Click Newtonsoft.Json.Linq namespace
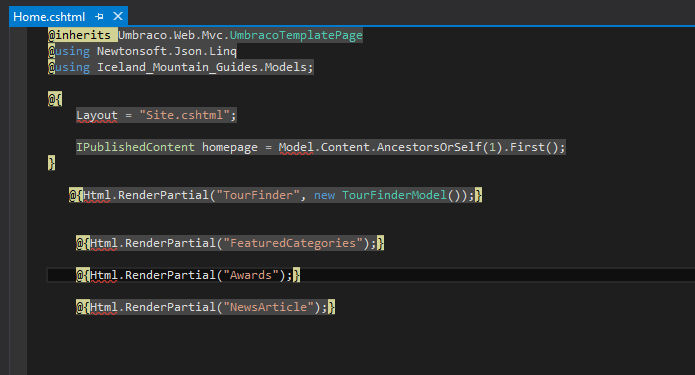 [x=167, y=51]
